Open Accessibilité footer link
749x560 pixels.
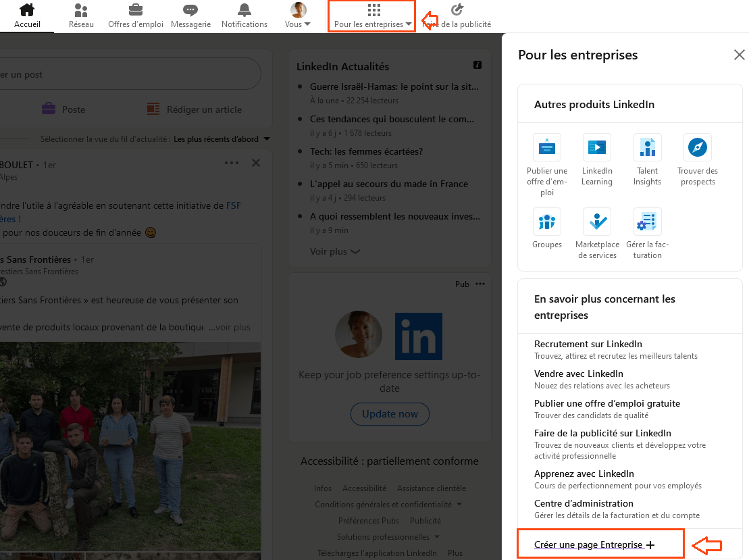coord(364,488)
